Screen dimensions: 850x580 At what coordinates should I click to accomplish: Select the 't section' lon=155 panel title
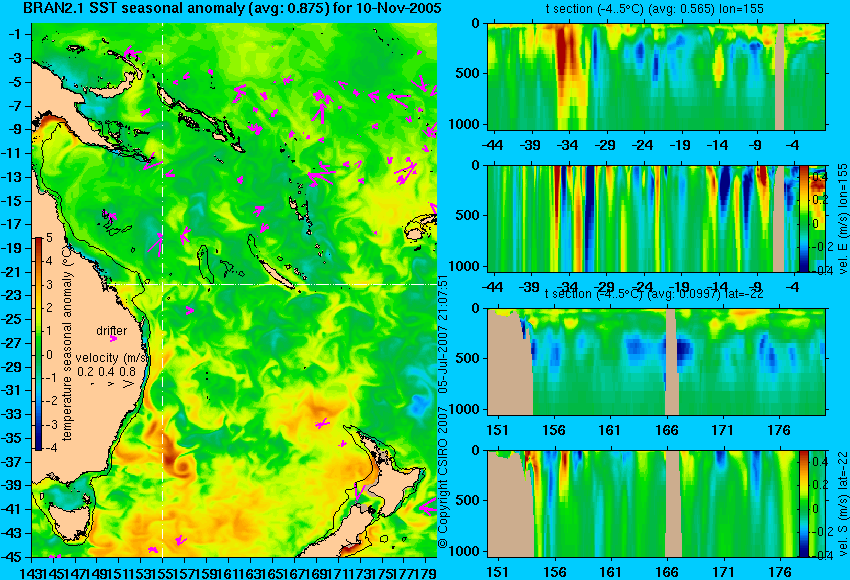point(655,9)
